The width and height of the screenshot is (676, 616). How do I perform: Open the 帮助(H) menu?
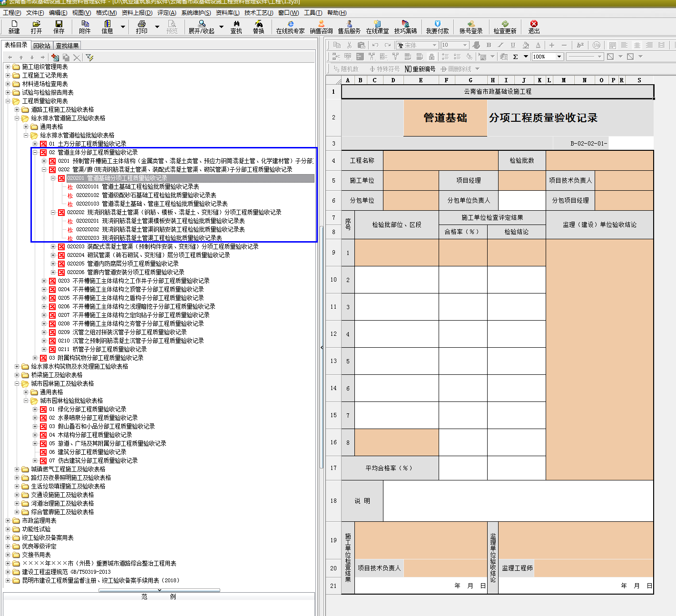tap(337, 13)
